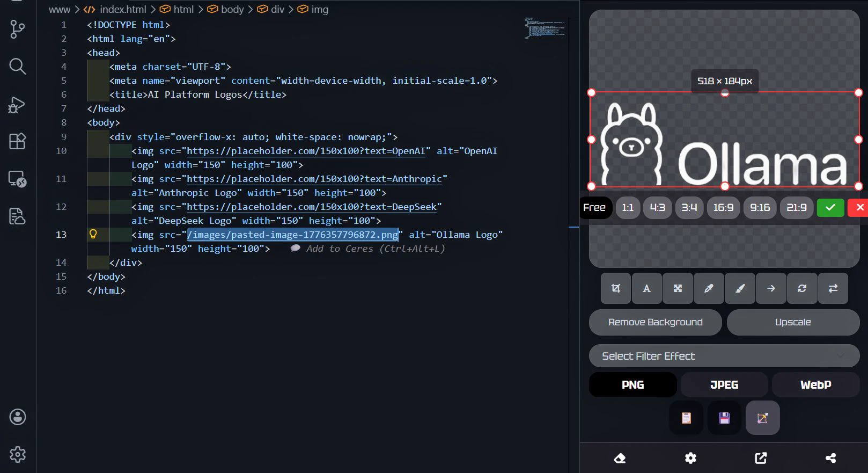Viewport: 868px width, 473px height.
Task: Click the open external link icon
Action: 761,458
